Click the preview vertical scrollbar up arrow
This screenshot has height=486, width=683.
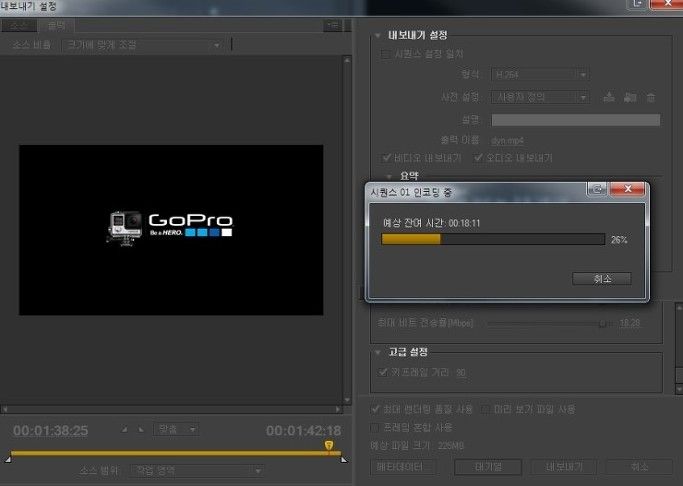pyautogui.click(x=347, y=61)
